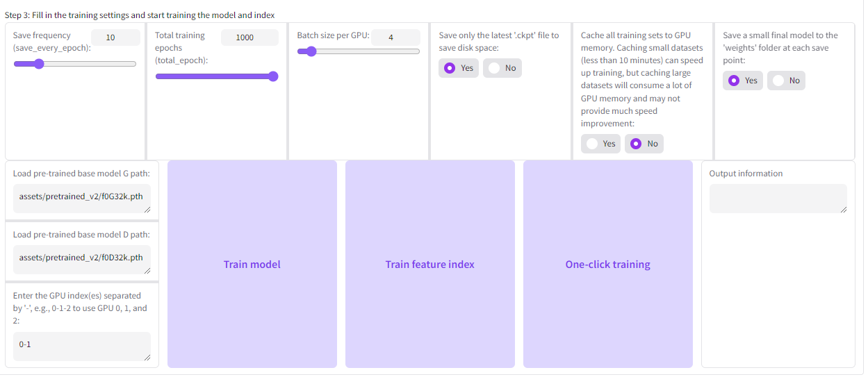
Task: Click the 'Load pre-trained base model D path:' label
Action: coord(81,235)
